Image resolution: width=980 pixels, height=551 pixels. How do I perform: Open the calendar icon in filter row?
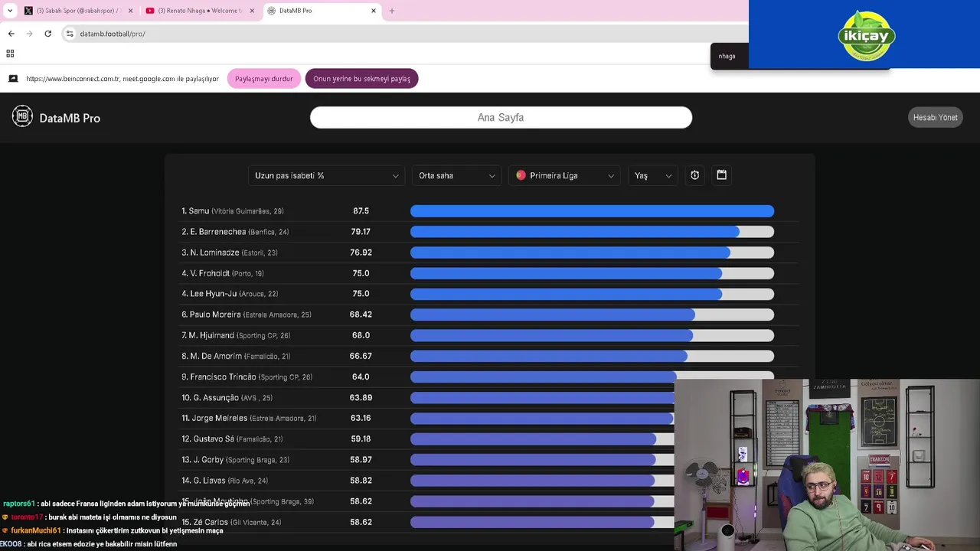[x=721, y=174]
